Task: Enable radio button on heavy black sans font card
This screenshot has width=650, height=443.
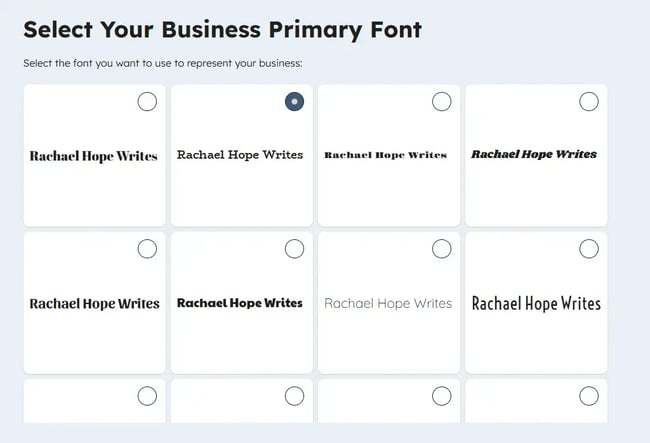Action: tap(294, 249)
